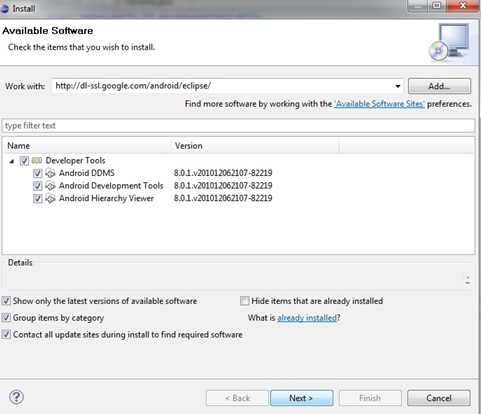Uncheck the Android Hierarchy Viewer checkbox
The height and width of the screenshot is (414, 481).
[37, 199]
